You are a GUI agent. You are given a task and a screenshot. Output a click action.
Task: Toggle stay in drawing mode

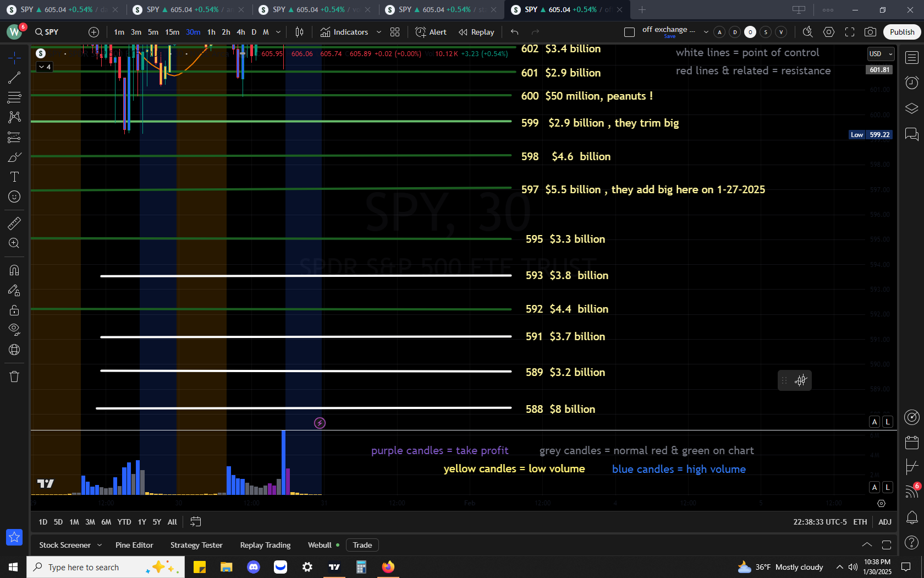14,290
